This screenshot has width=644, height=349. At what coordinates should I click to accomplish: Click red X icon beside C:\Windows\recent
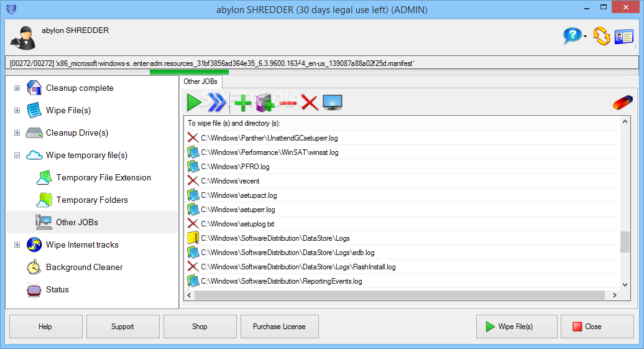(193, 180)
